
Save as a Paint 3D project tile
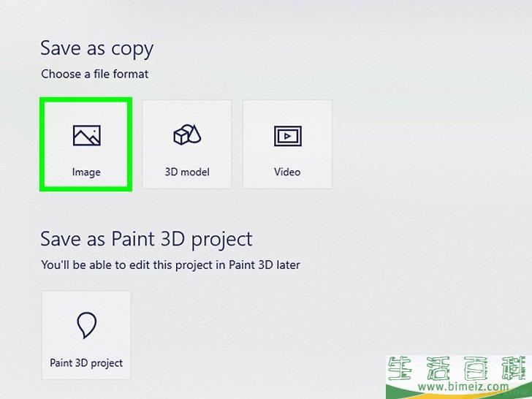point(86,335)
